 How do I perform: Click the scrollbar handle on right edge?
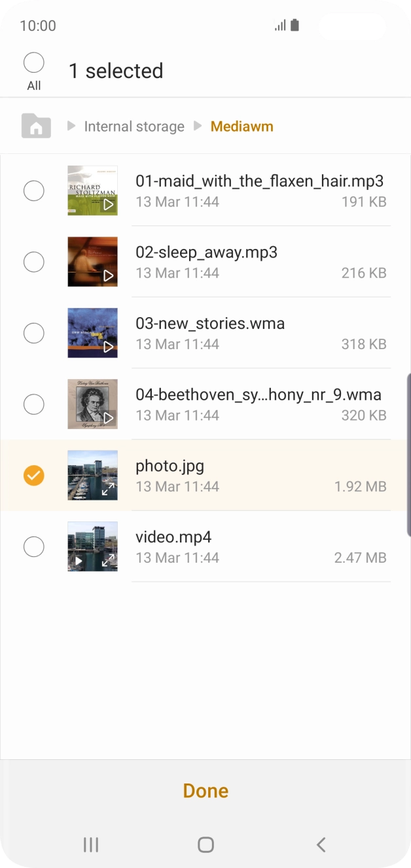[x=408, y=445]
